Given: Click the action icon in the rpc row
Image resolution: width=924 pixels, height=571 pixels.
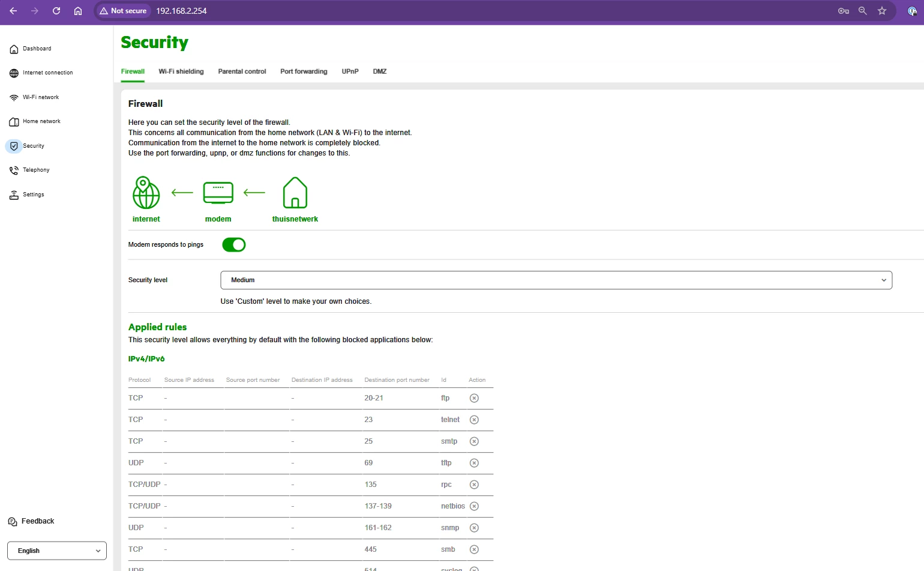Looking at the screenshot, I should click(474, 485).
